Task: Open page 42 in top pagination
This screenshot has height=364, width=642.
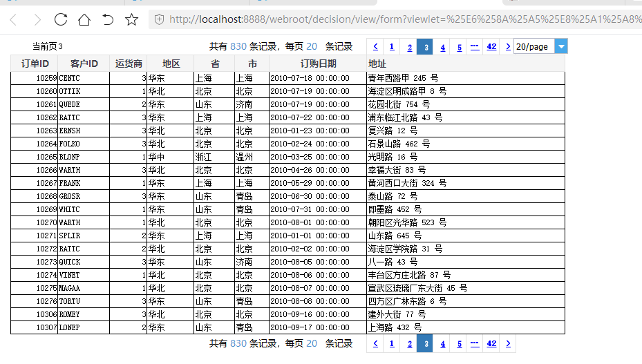Action: pos(491,47)
